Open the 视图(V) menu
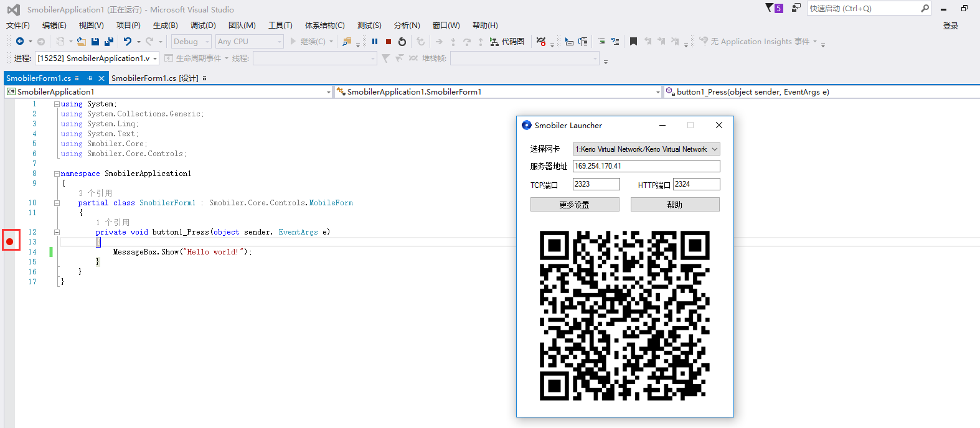980x428 pixels. pyautogui.click(x=91, y=26)
